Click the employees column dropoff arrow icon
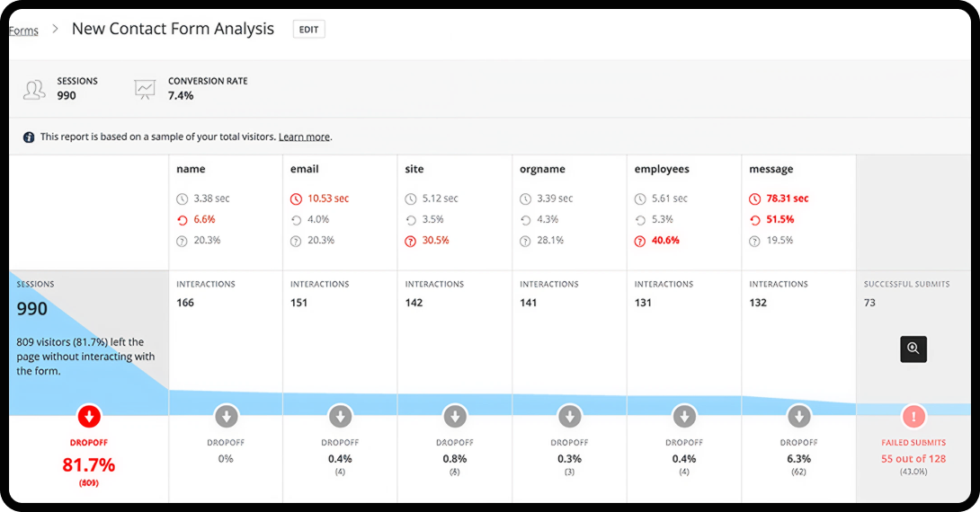 (684, 416)
